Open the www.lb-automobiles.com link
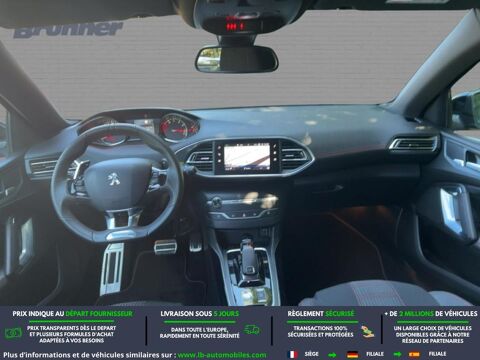480x360 pixels. point(222,355)
